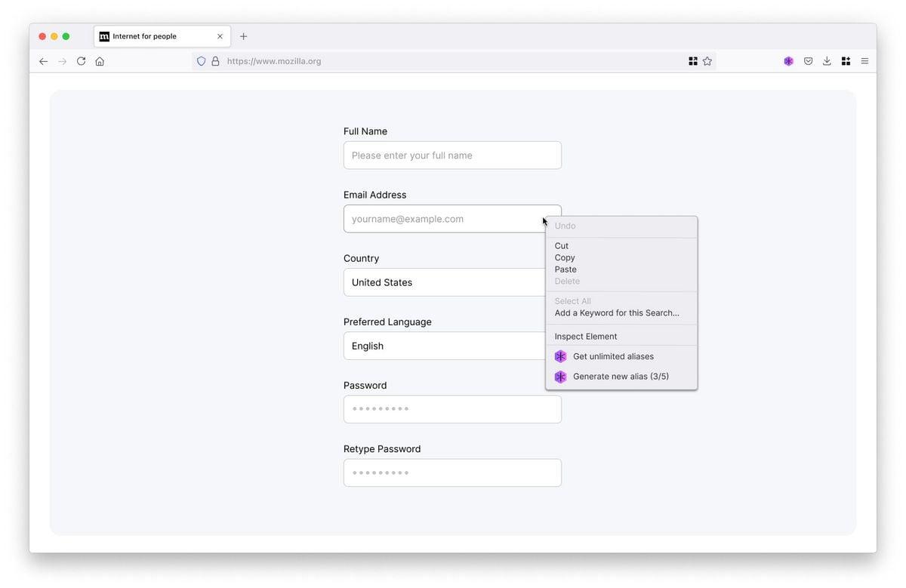Click Relay icon beside Get unlimited aliases
The width and height of the screenshot is (906, 588).
(560, 356)
